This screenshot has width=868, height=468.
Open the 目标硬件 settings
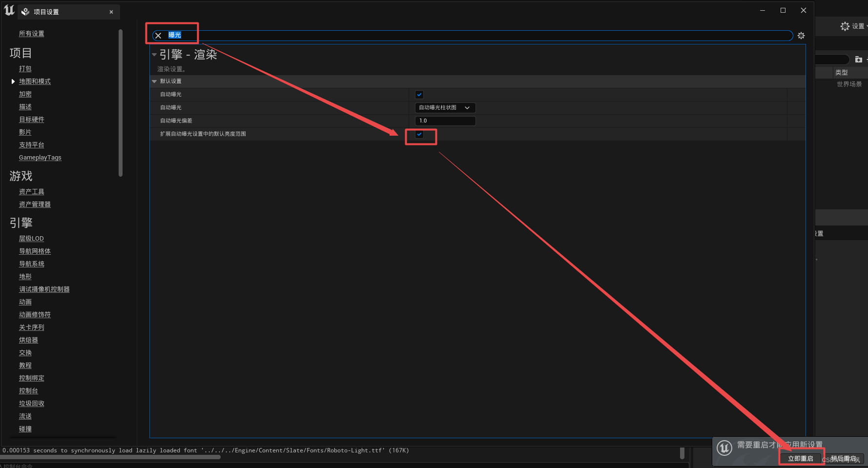pos(31,120)
